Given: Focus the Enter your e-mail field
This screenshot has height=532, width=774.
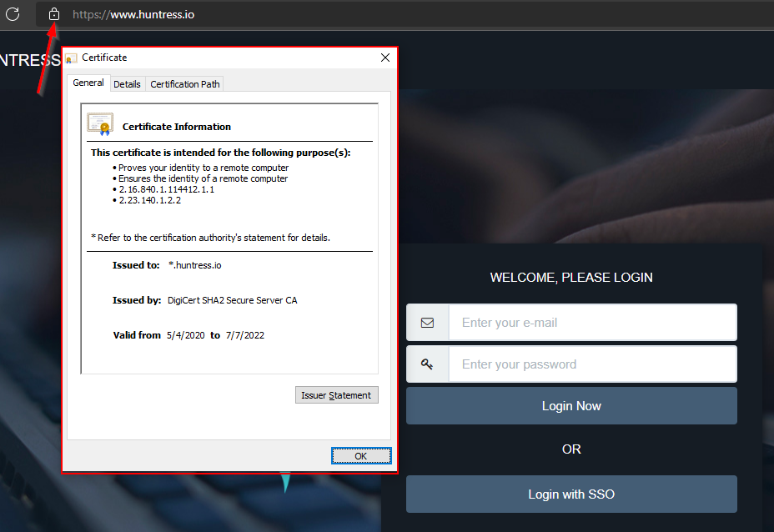Looking at the screenshot, I should (x=593, y=323).
